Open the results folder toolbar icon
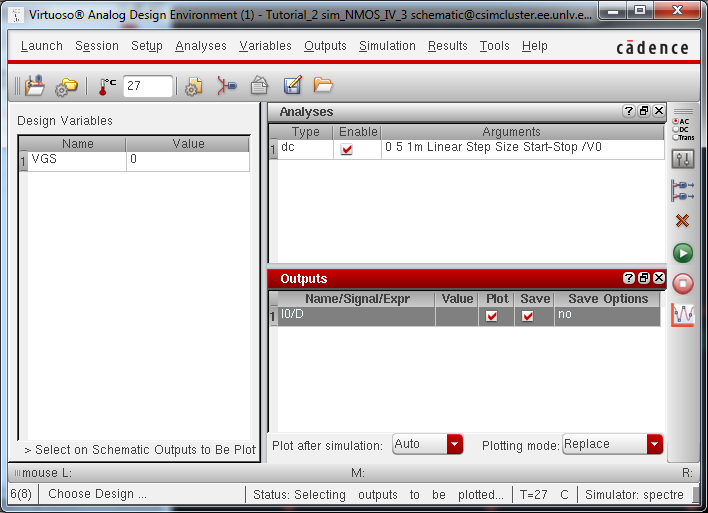708x513 pixels. pyautogui.click(x=323, y=84)
